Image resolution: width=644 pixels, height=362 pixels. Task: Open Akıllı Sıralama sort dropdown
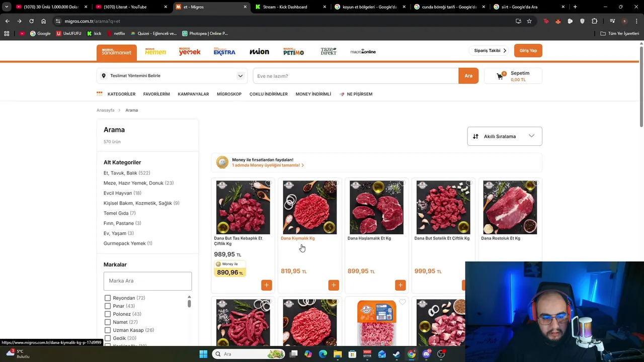[x=505, y=136]
